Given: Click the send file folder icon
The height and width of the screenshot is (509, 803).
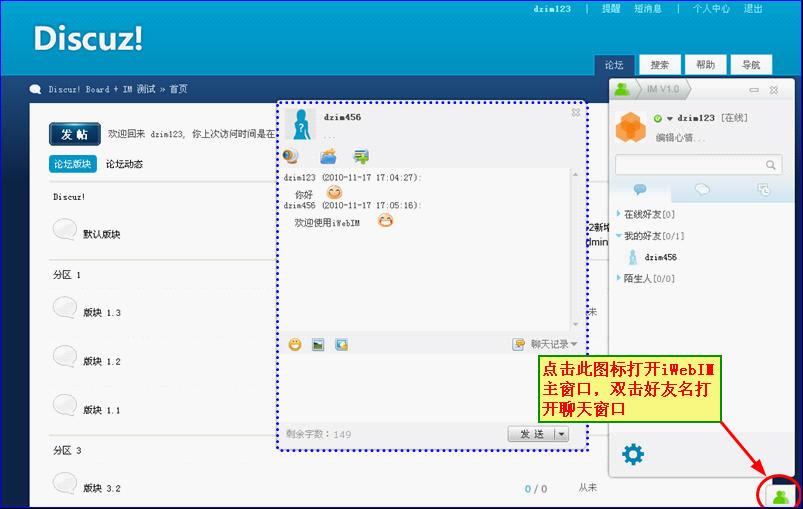Looking at the screenshot, I should click(328, 156).
